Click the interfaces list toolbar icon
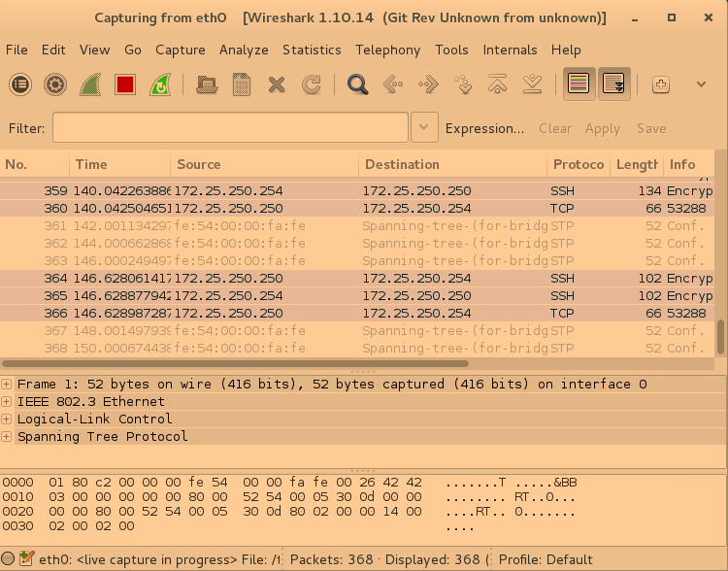Image resolution: width=728 pixels, height=571 pixels. (20, 84)
